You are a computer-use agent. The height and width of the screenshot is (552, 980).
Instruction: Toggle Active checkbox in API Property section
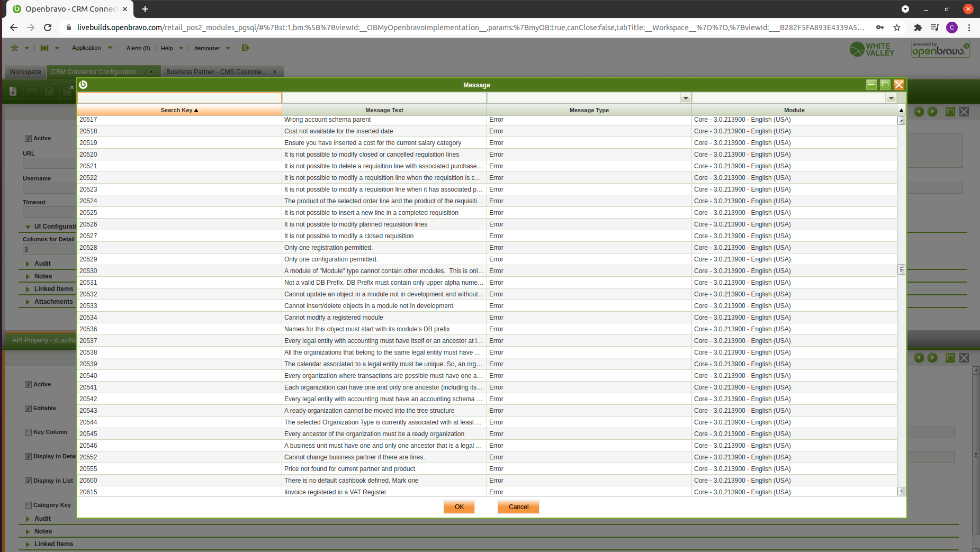tap(29, 385)
